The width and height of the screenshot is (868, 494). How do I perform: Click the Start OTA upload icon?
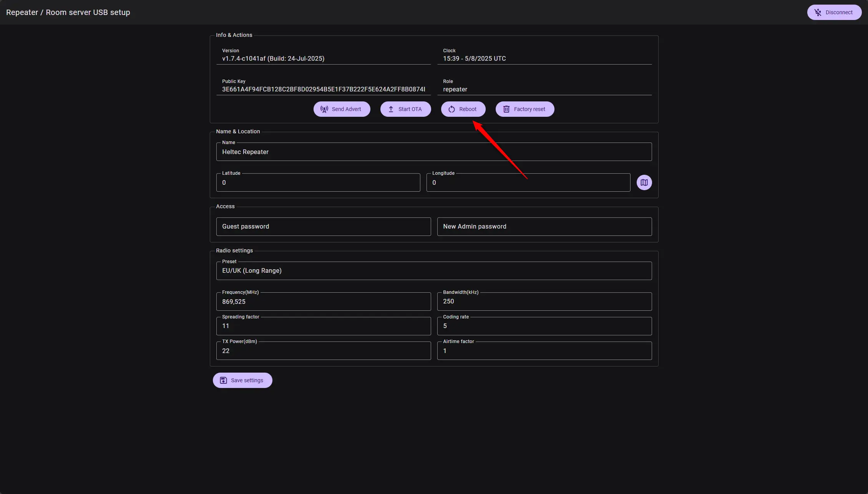[391, 109]
